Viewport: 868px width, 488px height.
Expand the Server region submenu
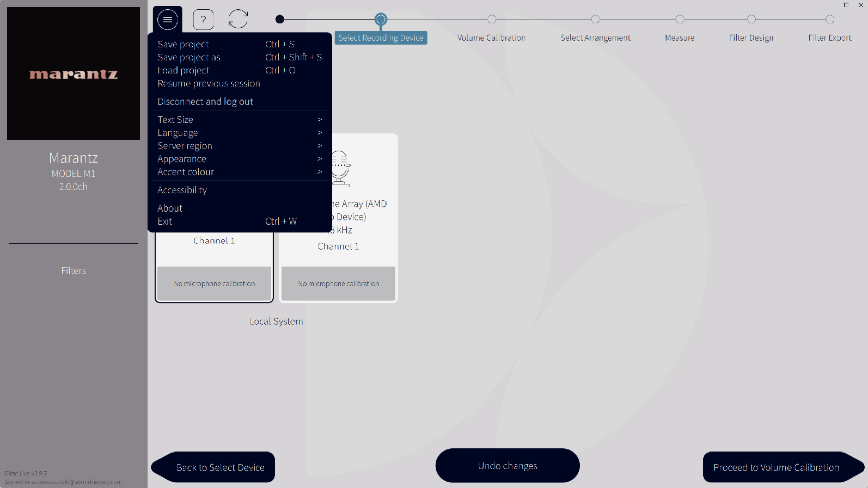tap(240, 146)
